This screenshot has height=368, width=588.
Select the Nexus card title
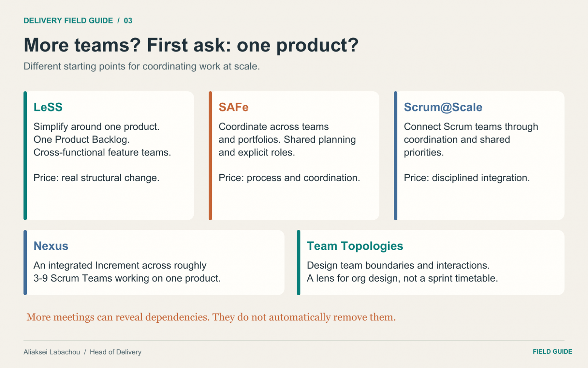point(51,246)
